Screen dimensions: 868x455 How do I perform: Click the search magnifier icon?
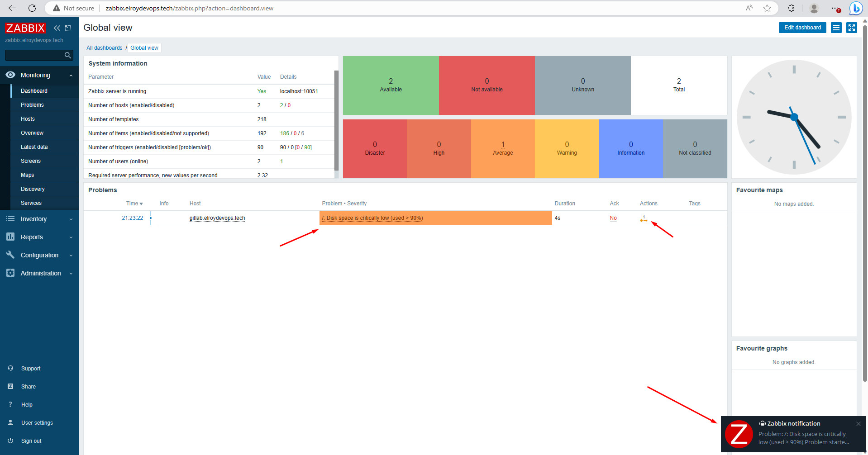click(68, 55)
